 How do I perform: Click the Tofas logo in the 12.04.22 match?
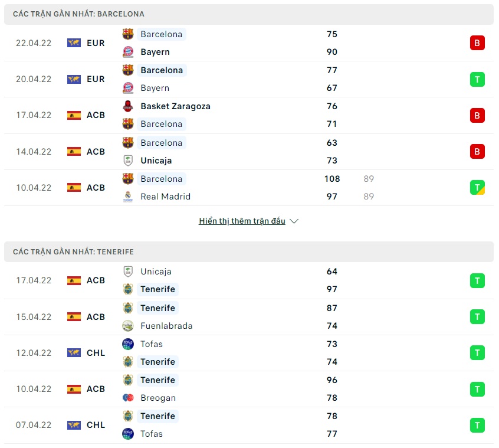coord(127,344)
